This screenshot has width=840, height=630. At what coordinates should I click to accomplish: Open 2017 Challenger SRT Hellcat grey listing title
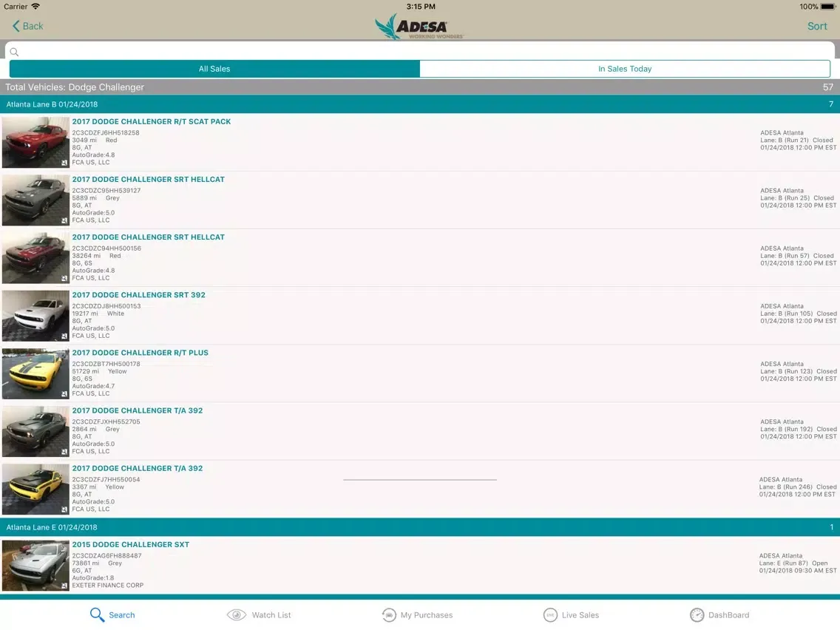149,180
